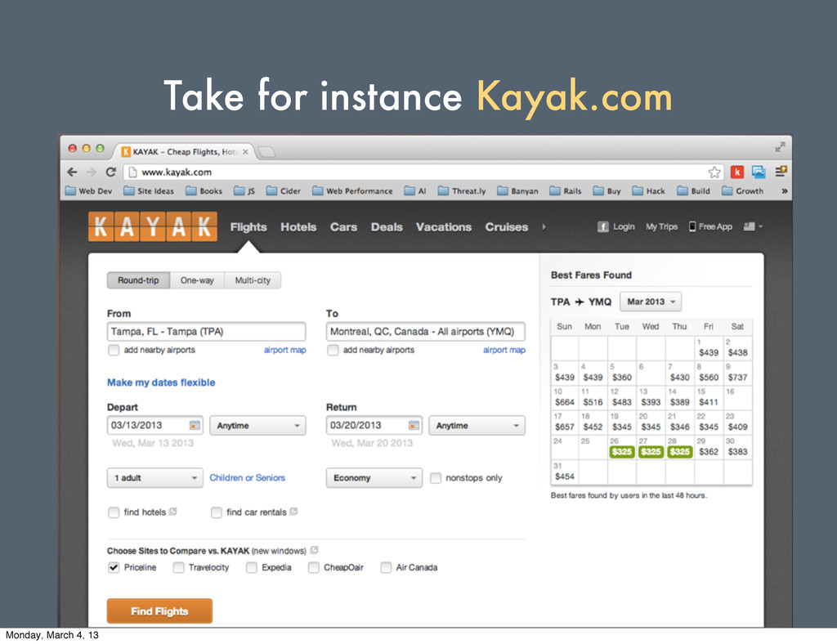
Task: Check the Air Canada compare checkbox
Action: 386,567
